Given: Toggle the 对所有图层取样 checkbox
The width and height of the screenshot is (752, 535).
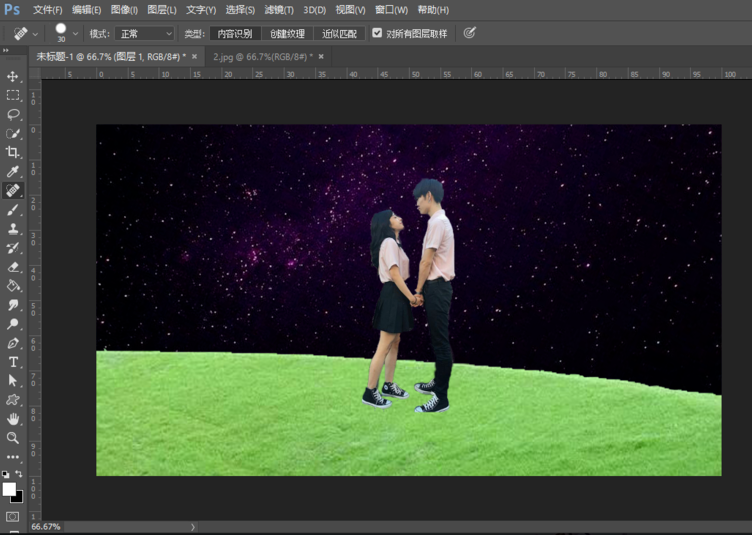Looking at the screenshot, I should 377,33.
